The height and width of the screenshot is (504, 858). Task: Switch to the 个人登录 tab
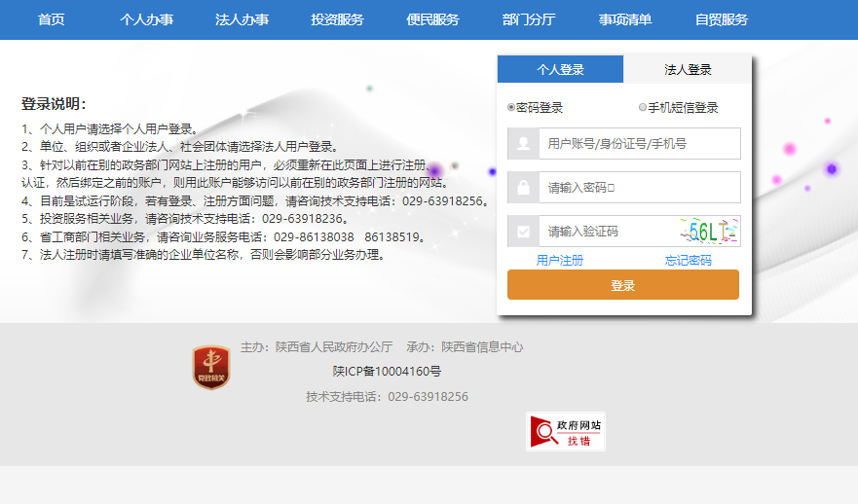click(x=560, y=70)
